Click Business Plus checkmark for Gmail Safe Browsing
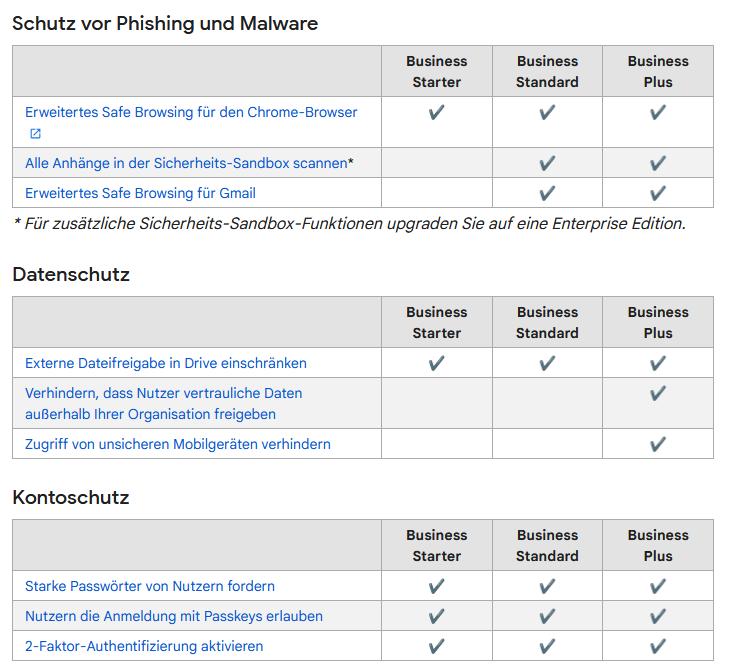Viewport: 738px width, 672px height. (x=658, y=193)
